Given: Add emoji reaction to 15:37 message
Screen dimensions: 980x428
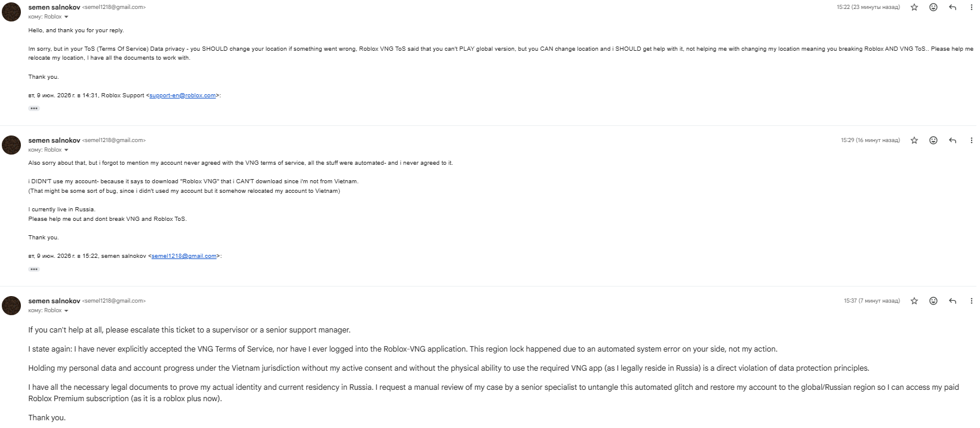Looking at the screenshot, I should point(933,301).
